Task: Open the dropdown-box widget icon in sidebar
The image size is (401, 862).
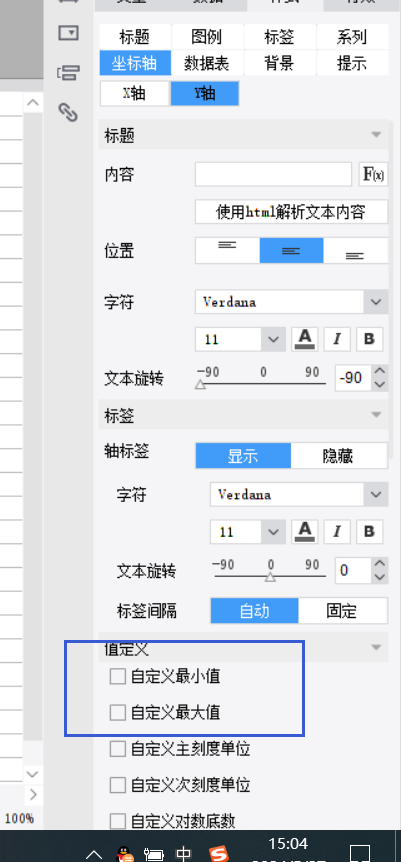Action: (69, 33)
